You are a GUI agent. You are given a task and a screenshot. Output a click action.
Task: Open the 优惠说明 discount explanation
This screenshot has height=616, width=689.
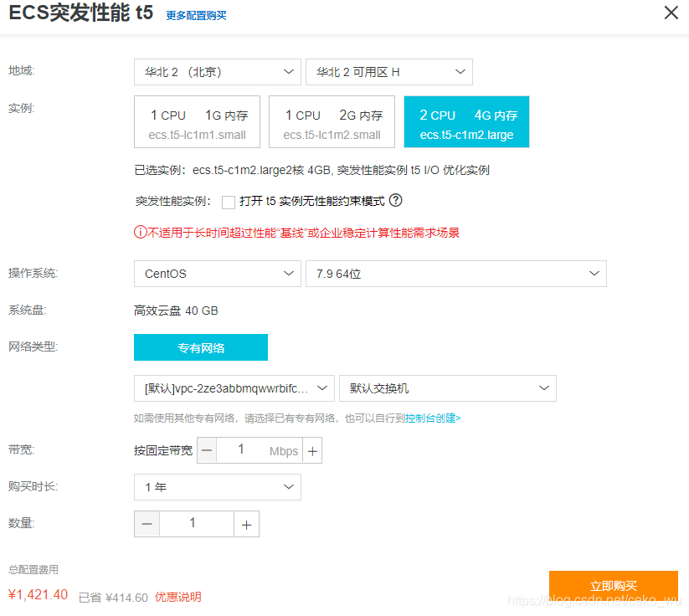(x=178, y=597)
